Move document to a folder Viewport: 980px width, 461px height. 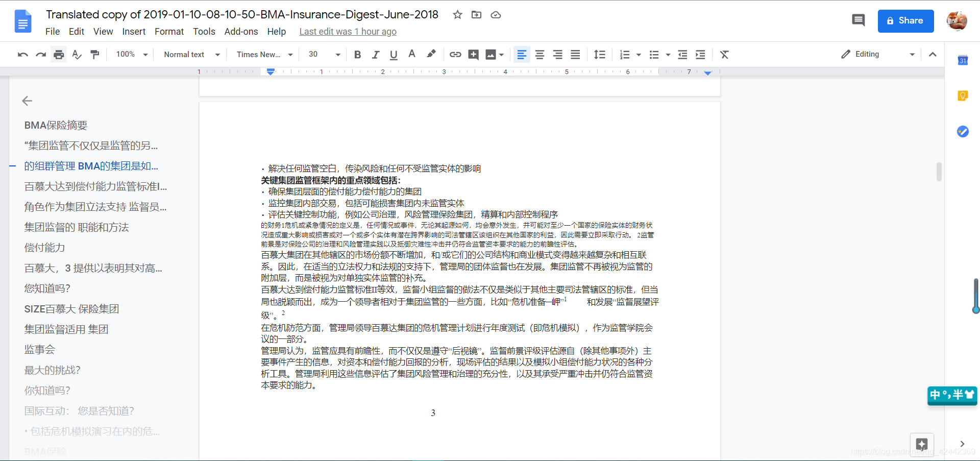coord(476,15)
